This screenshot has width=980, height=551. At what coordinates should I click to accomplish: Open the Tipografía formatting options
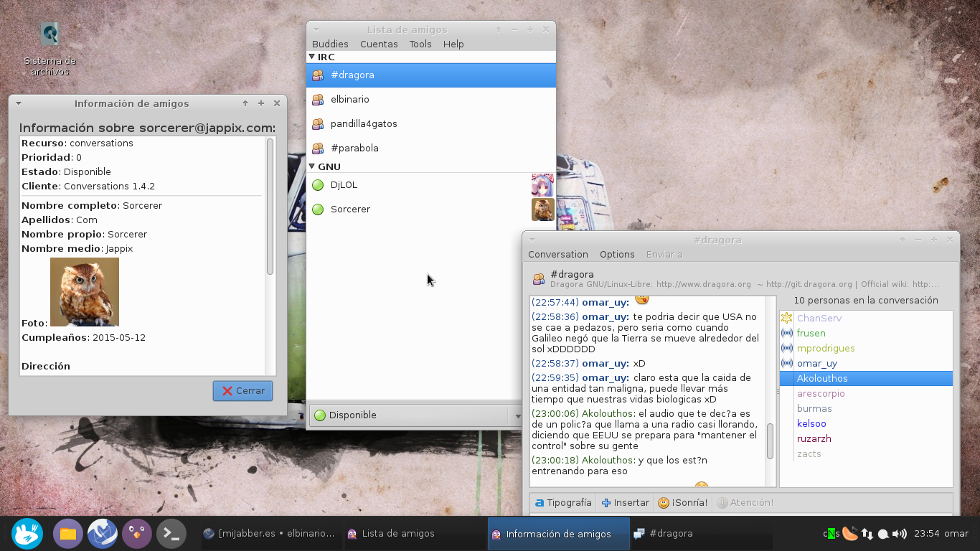563,502
